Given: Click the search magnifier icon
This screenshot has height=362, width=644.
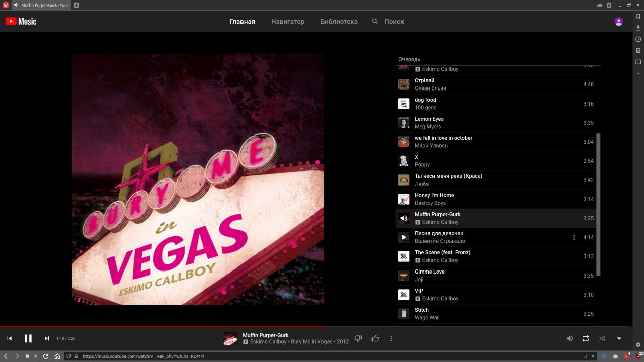Looking at the screenshot, I should [375, 22].
